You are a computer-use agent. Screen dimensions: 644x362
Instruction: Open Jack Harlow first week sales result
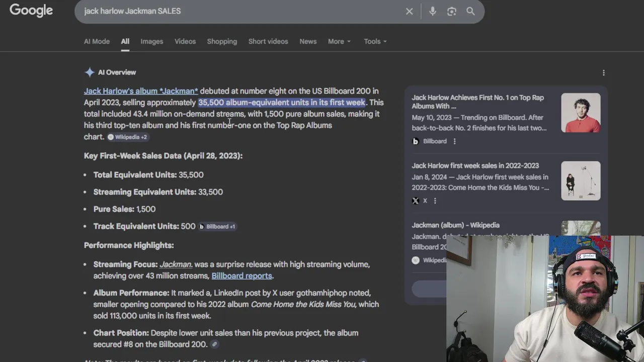[475, 165]
